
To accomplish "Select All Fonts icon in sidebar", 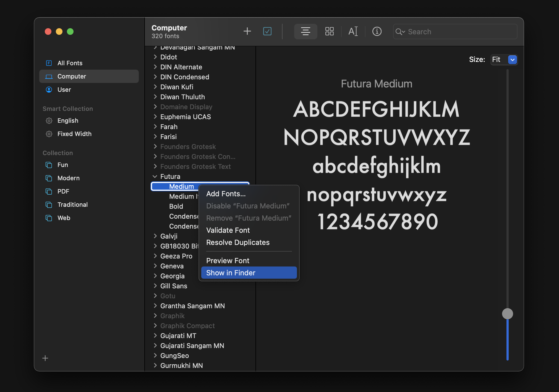I will coord(49,63).
